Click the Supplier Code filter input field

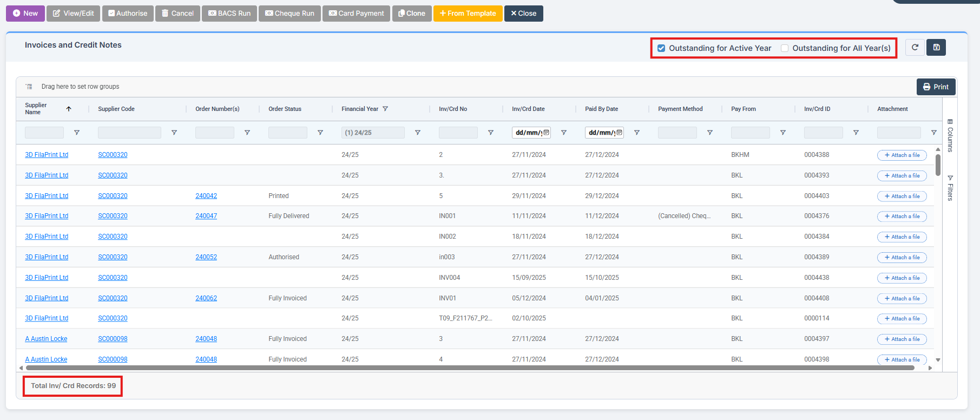point(129,133)
